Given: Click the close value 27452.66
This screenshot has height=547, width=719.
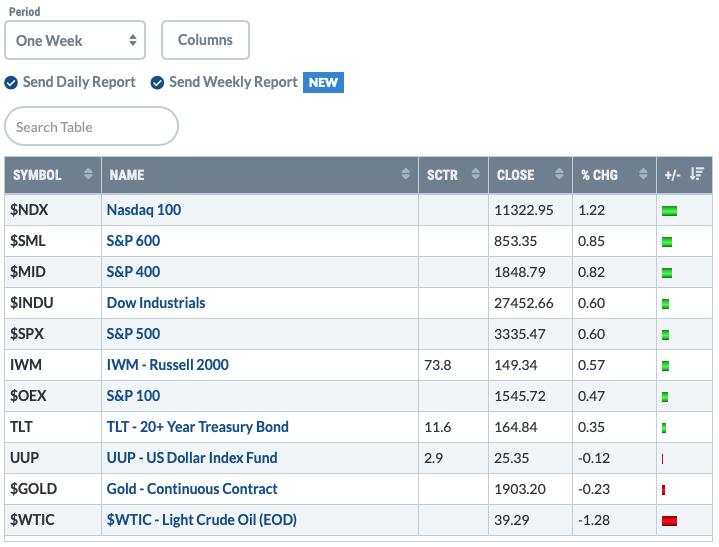Looking at the screenshot, I should [524, 303].
